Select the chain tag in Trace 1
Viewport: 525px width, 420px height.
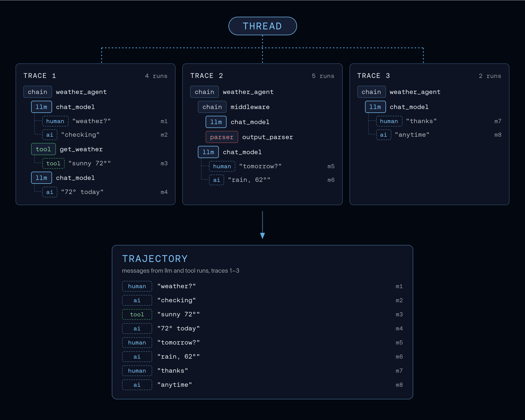tap(37, 92)
